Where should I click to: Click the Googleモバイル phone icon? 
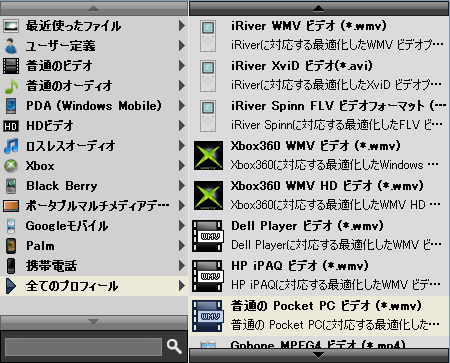click(11, 226)
